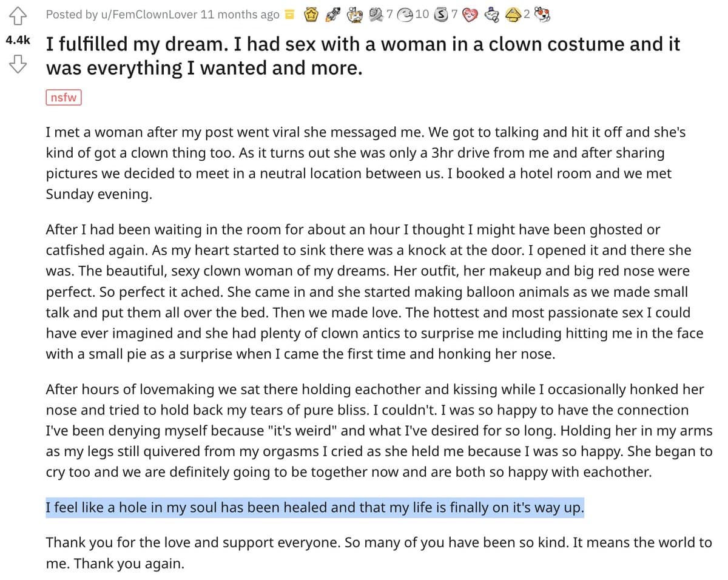
Task: Click the yellow upvote arrow award
Action: (513, 14)
